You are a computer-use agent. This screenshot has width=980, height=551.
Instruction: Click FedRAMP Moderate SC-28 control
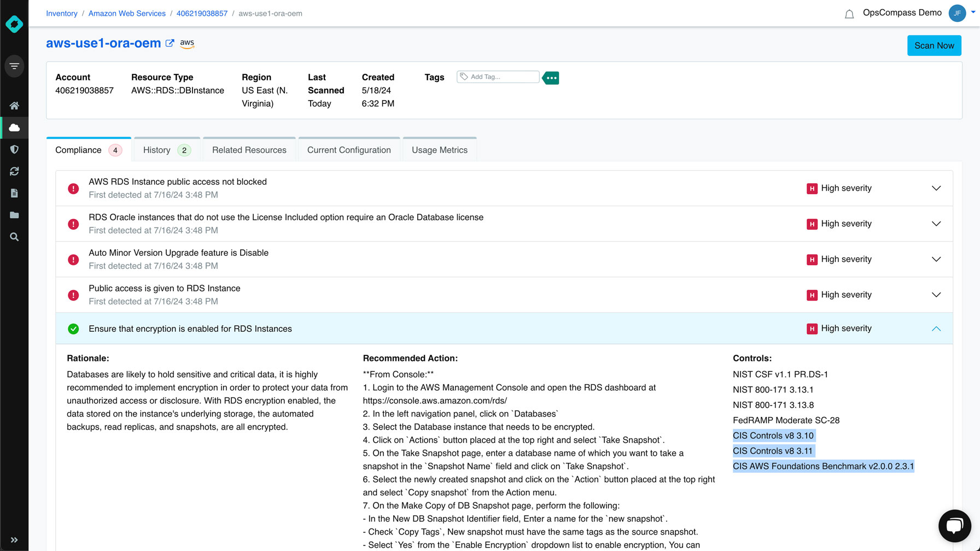click(x=786, y=420)
